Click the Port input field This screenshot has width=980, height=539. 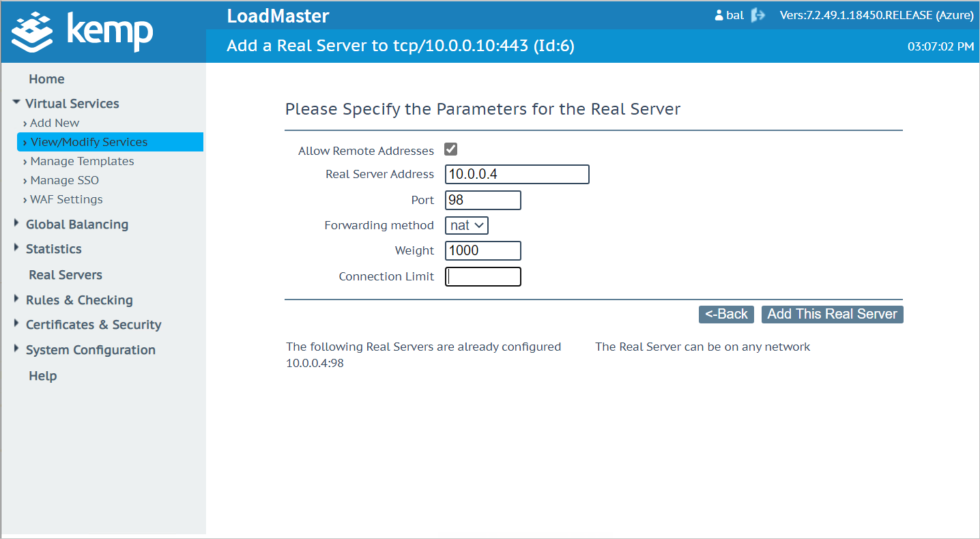(483, 200)
